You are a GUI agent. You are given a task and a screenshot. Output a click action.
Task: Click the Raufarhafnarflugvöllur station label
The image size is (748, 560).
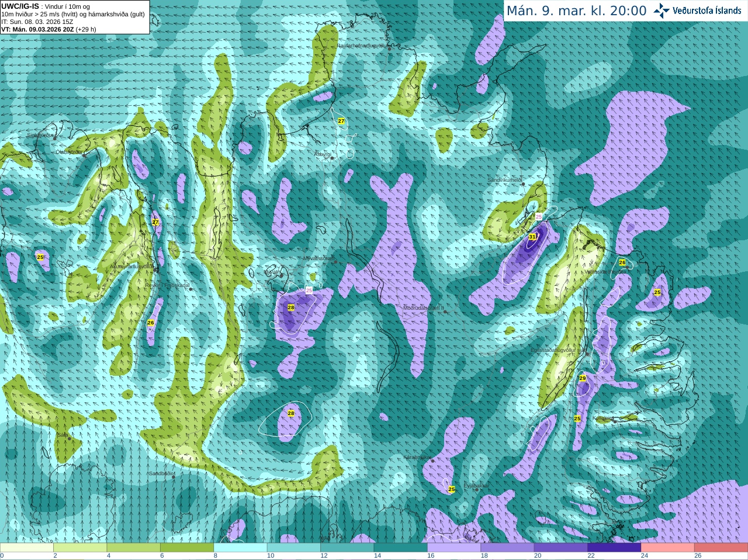pyautogui.click(x=362, y=45)
